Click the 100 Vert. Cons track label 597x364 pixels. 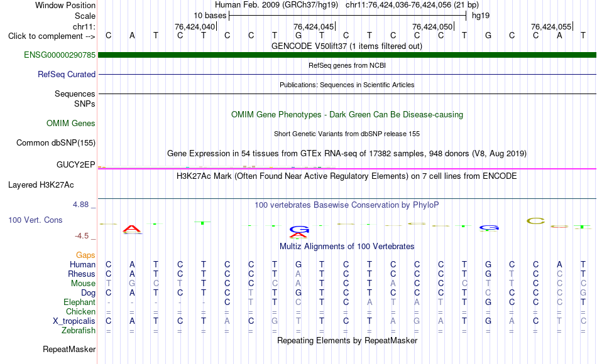point(35,220)
